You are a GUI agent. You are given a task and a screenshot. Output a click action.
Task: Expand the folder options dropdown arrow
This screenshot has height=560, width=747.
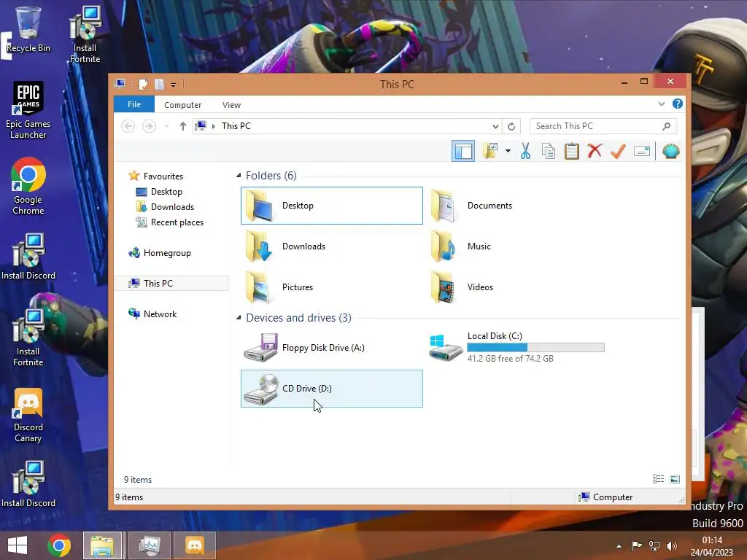pos(508,152)
